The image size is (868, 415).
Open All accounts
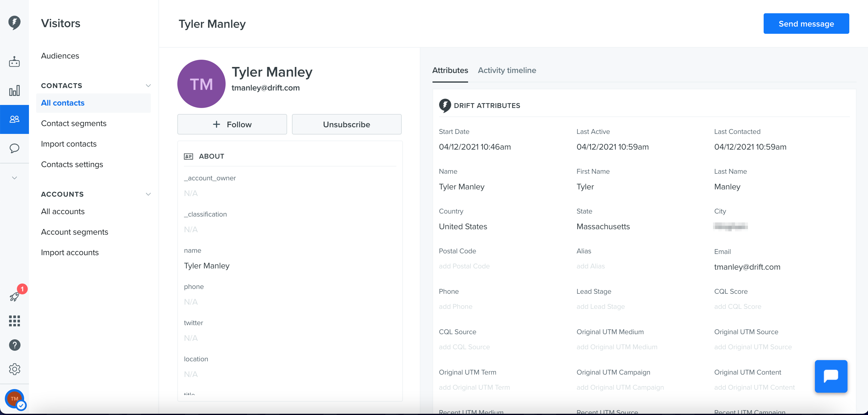tap(63, 211)
